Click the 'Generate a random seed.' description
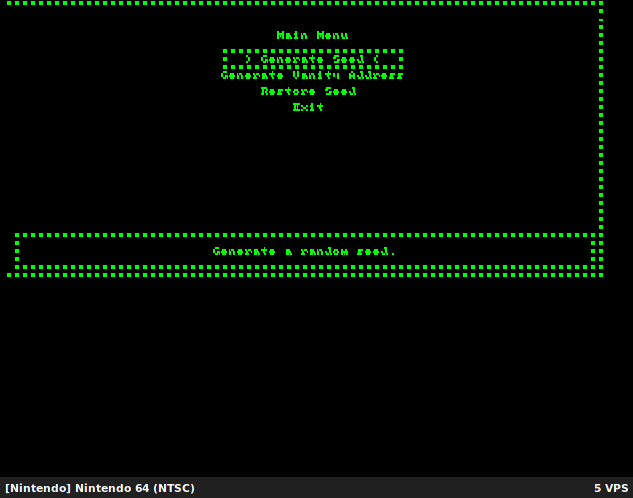 [x=304, y=251]
